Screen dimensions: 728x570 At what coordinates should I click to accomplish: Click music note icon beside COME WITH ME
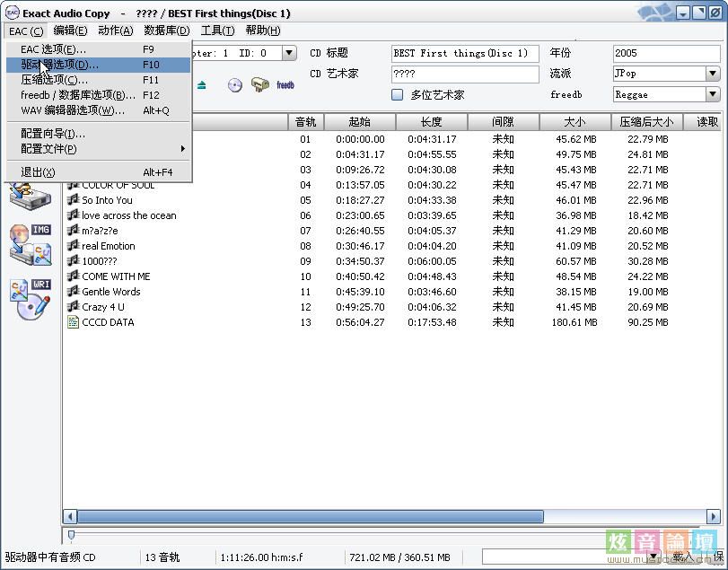(x=73, y=276)
